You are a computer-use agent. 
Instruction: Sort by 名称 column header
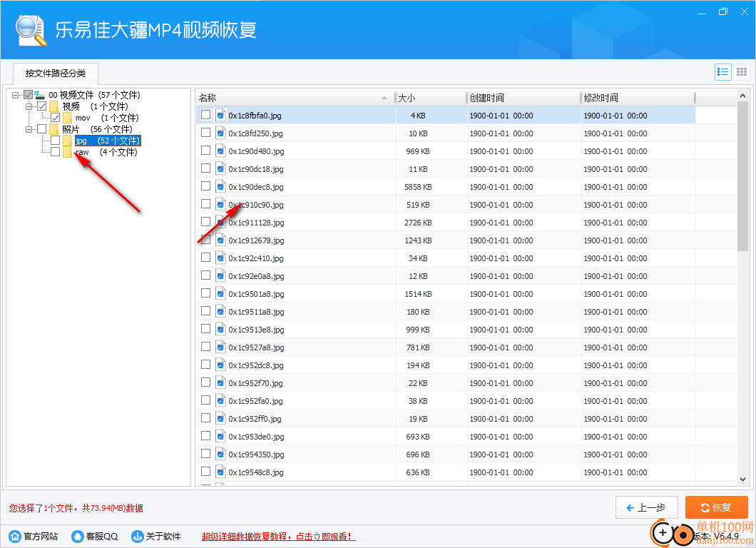(295, 98)
